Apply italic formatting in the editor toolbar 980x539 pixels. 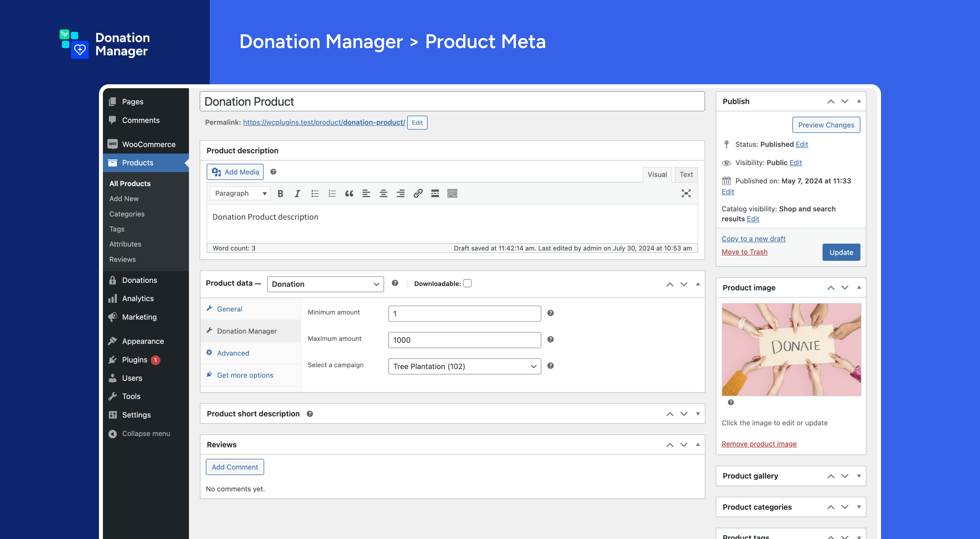click(297, 194)
